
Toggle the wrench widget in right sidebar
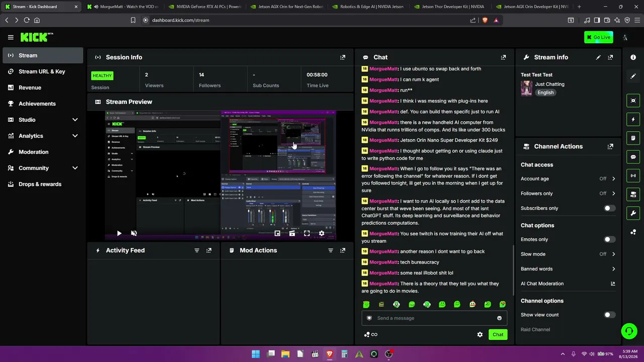pyautogui.click(x=633, y=213)
